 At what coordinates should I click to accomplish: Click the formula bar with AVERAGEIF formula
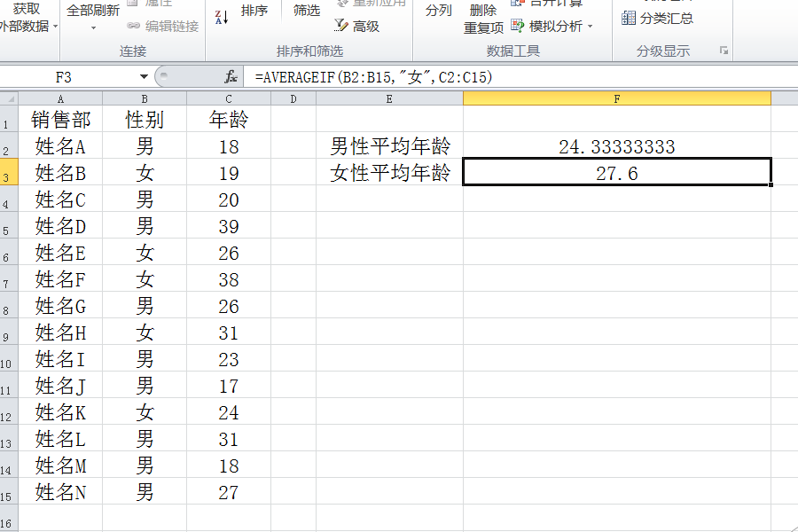click(x=520, y=77)
